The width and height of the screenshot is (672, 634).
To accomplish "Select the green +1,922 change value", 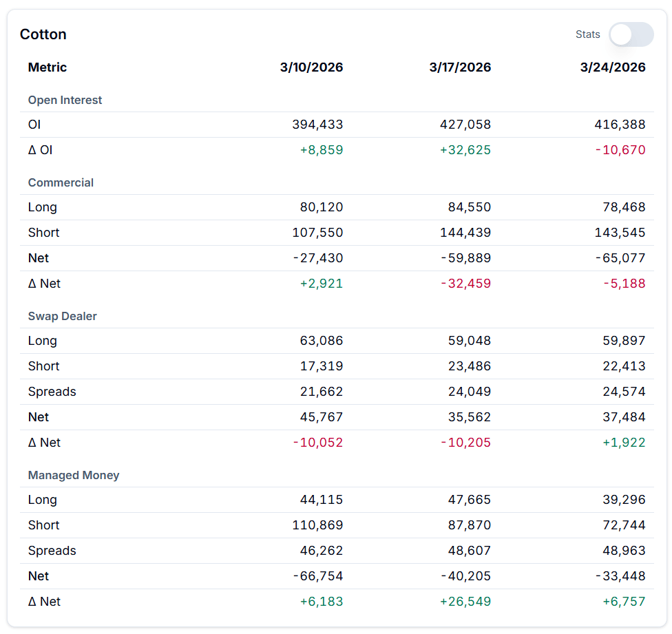I will click(x=624, y=443).
